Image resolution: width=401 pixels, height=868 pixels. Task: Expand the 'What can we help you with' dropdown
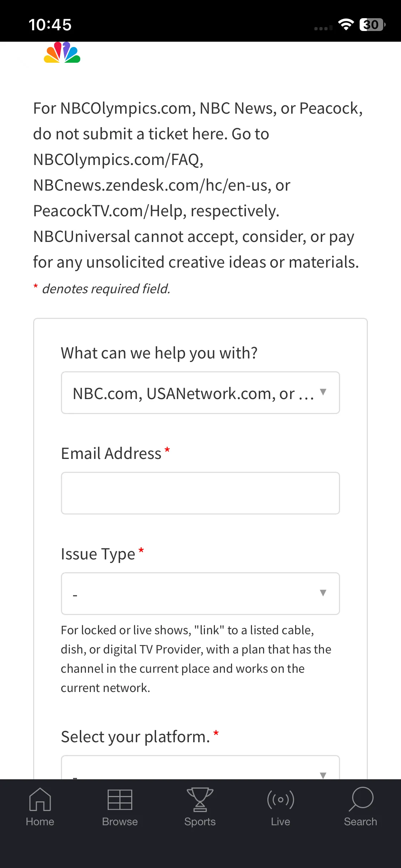pos(200,393)
